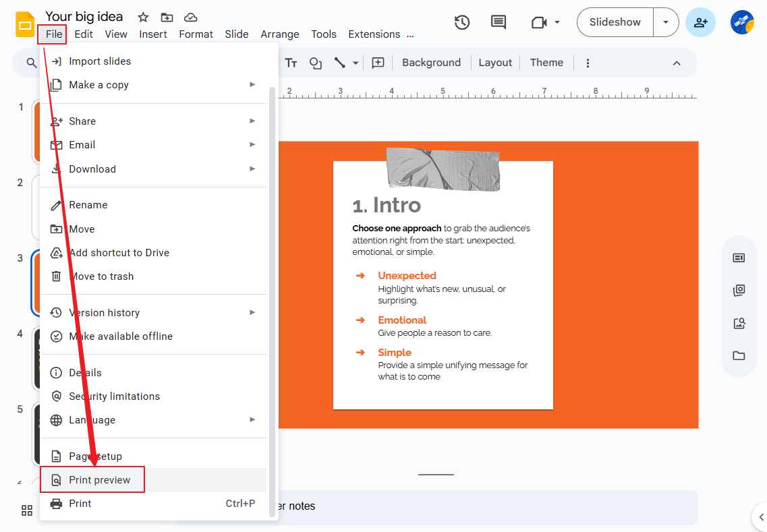Add a comment using the toolbar icon

[x=378, y=62]
